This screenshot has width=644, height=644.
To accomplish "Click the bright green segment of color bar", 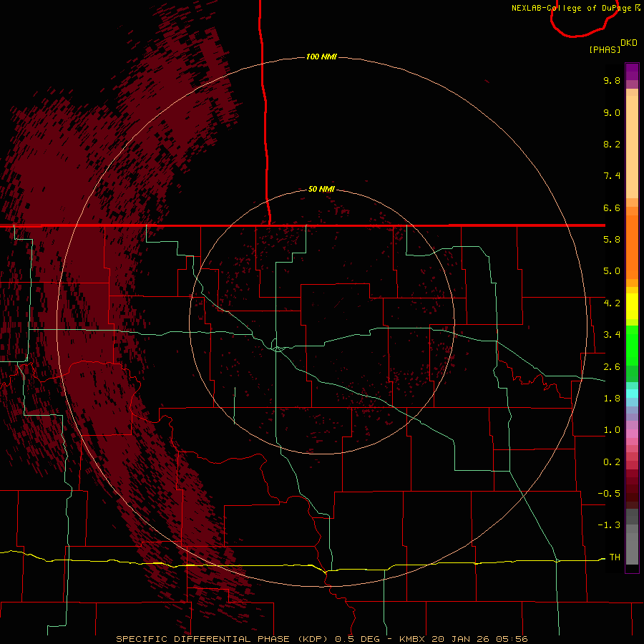I will click(632, 346).
